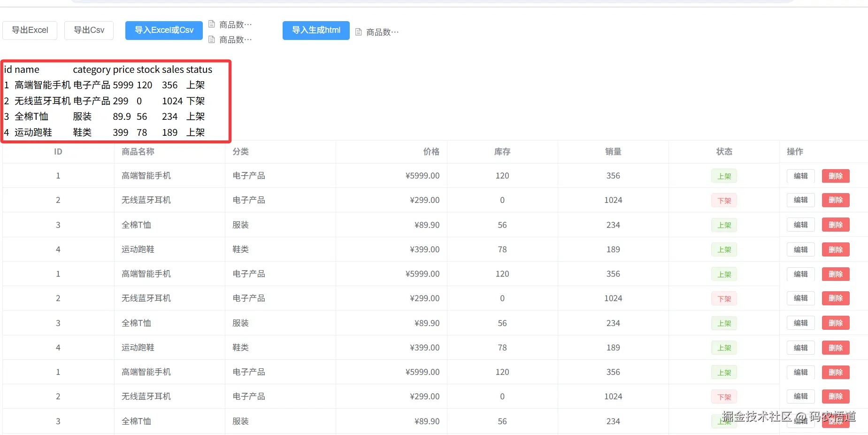Click 'sales' header in the plain text table
Viewport: 868px width, 435px height.
173,70
